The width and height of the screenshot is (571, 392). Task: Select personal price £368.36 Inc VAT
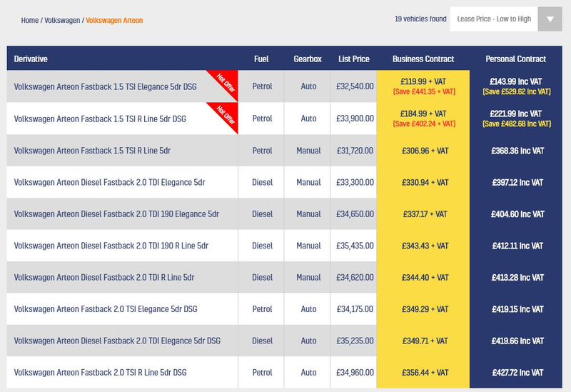coord(517,151)
